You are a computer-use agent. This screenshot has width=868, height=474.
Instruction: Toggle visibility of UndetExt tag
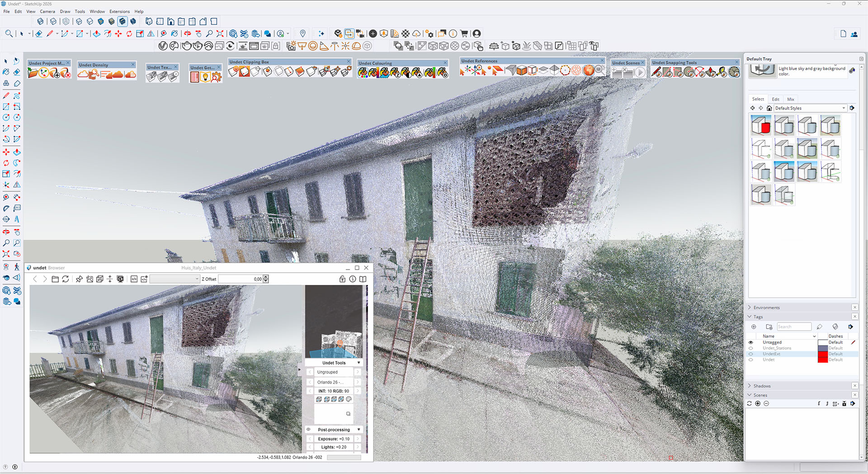click(751, 354)
